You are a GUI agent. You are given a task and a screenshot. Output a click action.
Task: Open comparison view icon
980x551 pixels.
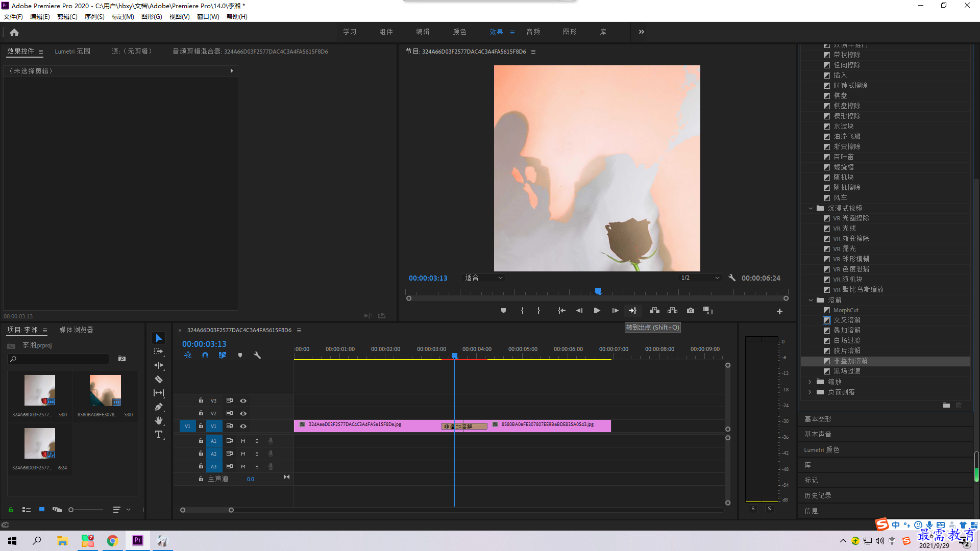708,311
